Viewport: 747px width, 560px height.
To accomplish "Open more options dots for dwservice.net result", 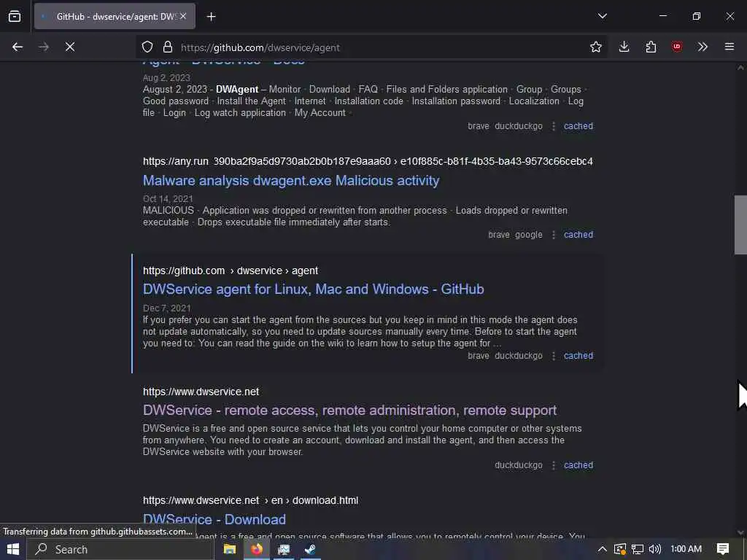I will tap(553, 465).
